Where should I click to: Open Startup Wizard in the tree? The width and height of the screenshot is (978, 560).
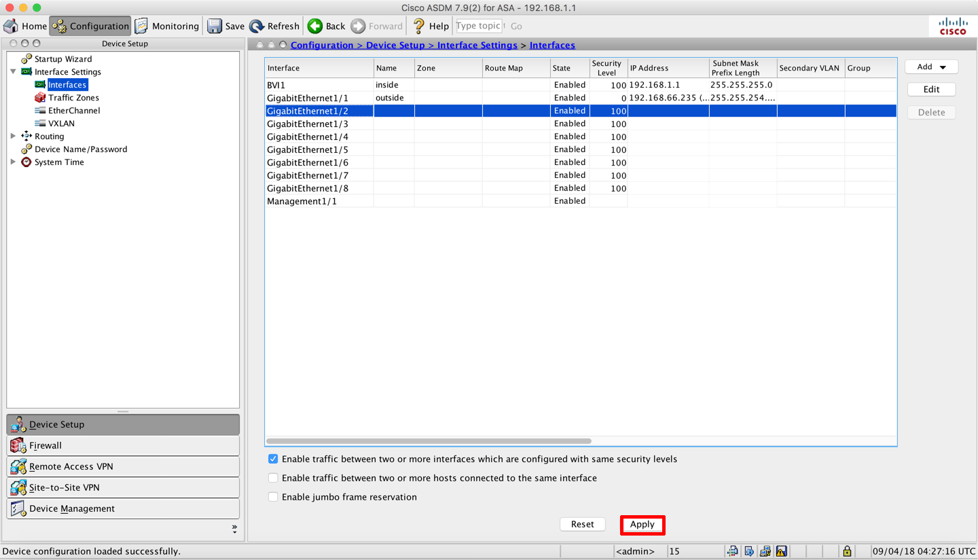click(x=63, y=59)
